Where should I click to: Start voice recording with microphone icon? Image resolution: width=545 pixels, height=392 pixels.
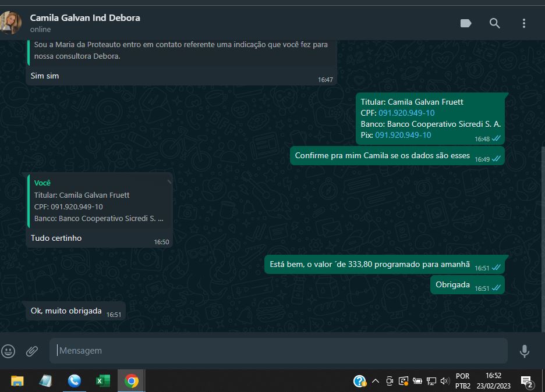coord(524,351)
